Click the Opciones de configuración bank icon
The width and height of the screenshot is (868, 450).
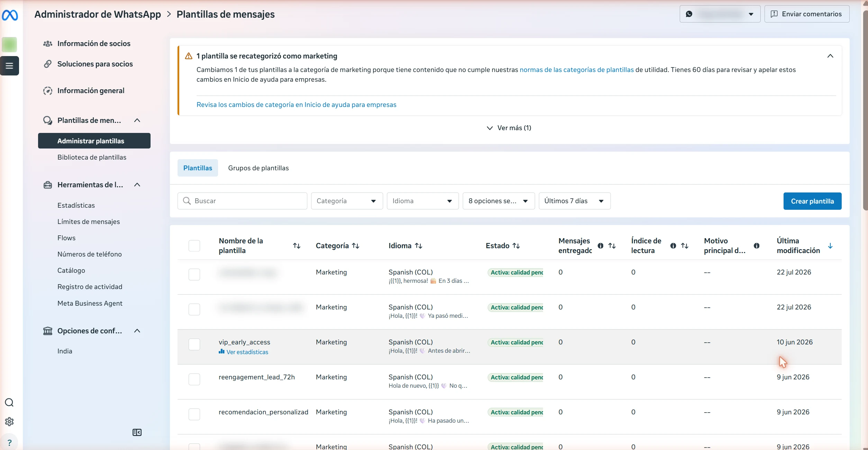click(x=48, y=331)
